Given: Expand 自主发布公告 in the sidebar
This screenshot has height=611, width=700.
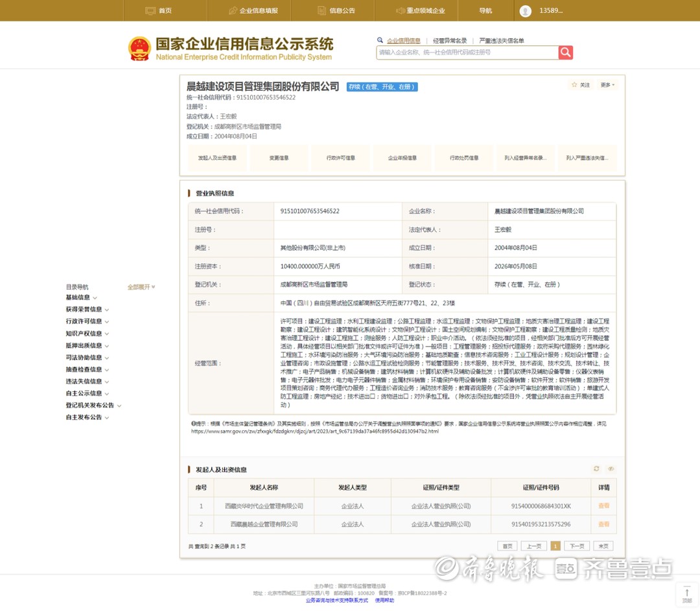Looking at the screenshot, I should click(x=87, y=417).
